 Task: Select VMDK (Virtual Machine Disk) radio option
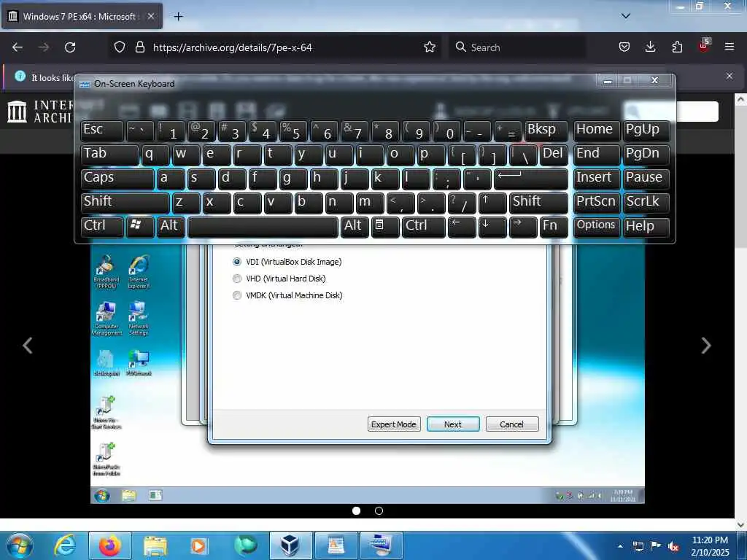(237, 295)
